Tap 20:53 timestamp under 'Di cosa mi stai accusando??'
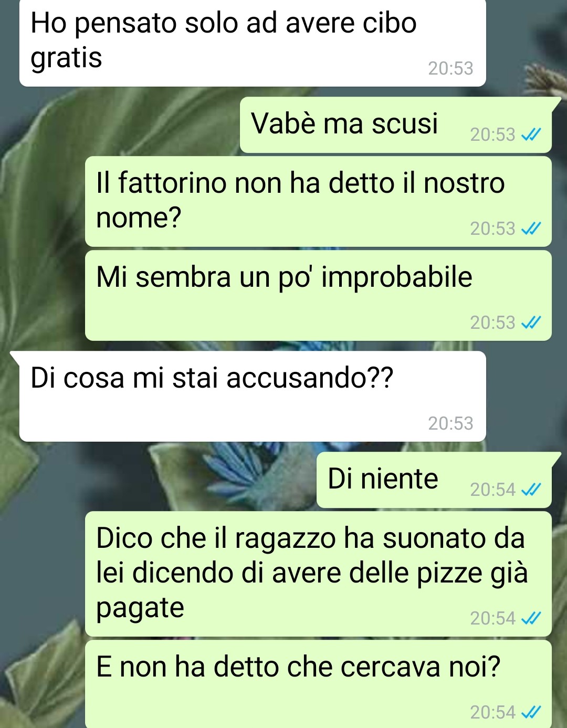 pyautogui.click(x=450, y=423)
